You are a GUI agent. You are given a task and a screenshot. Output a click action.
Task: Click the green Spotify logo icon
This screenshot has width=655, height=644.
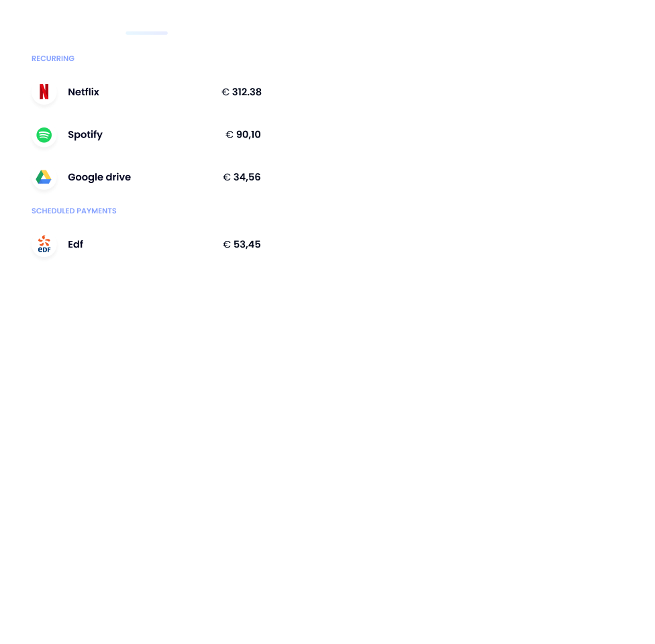(44, 135)
